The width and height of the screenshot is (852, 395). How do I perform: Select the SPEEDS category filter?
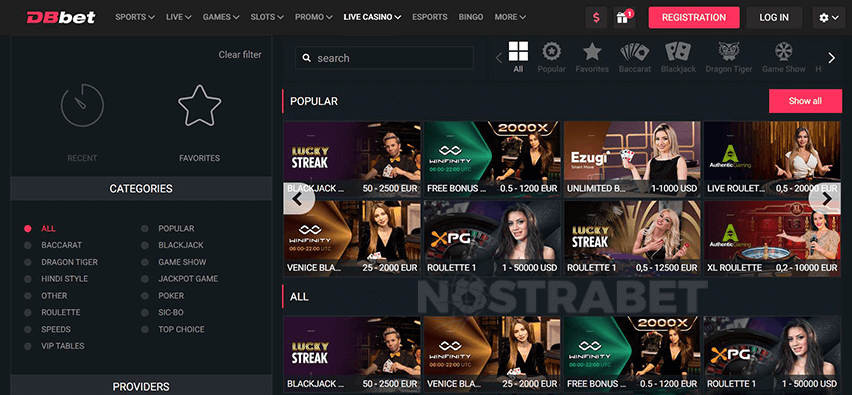click(x=55, y=329)
